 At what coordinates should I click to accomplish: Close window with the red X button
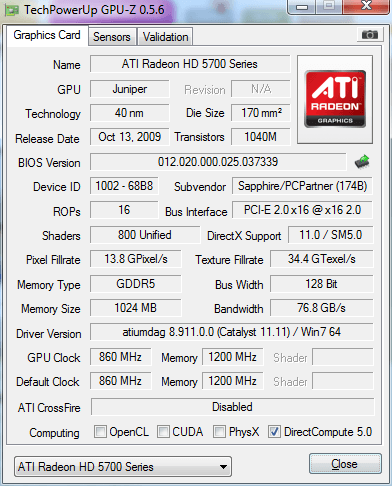pos(366,6)
